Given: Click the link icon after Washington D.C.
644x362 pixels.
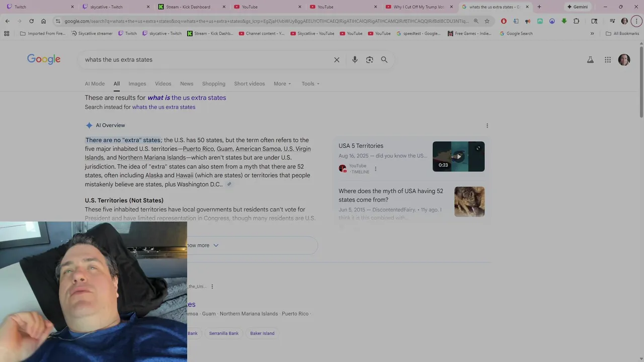Looking at the screenshot, I should (229, 184).
